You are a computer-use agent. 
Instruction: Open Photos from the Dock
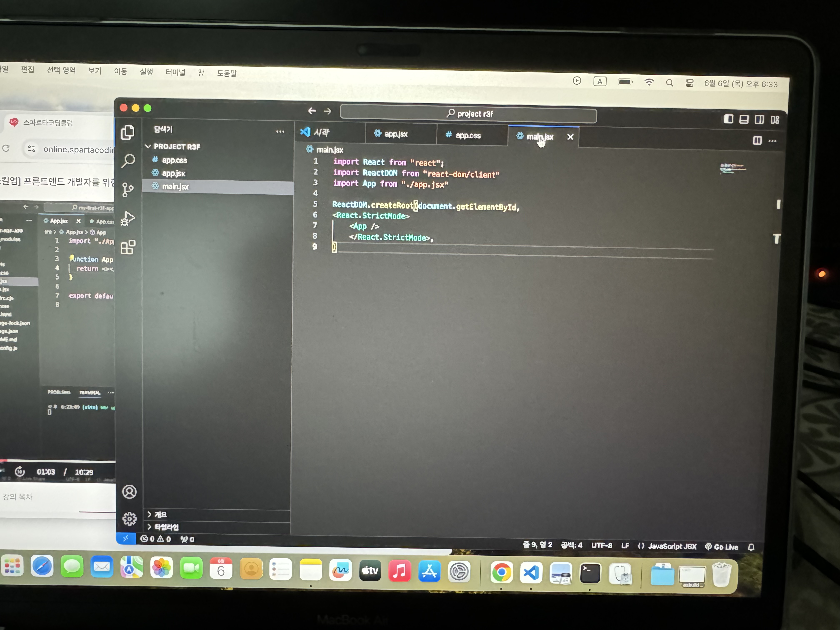161,568
